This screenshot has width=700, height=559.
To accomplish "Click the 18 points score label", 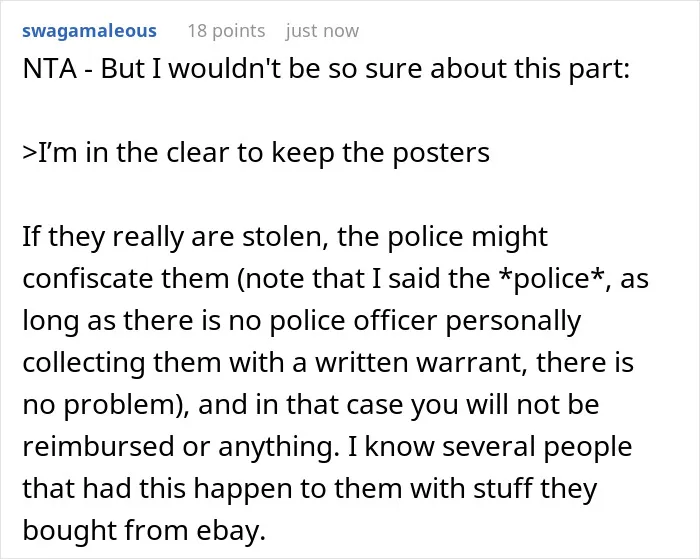I will point(226,31).
